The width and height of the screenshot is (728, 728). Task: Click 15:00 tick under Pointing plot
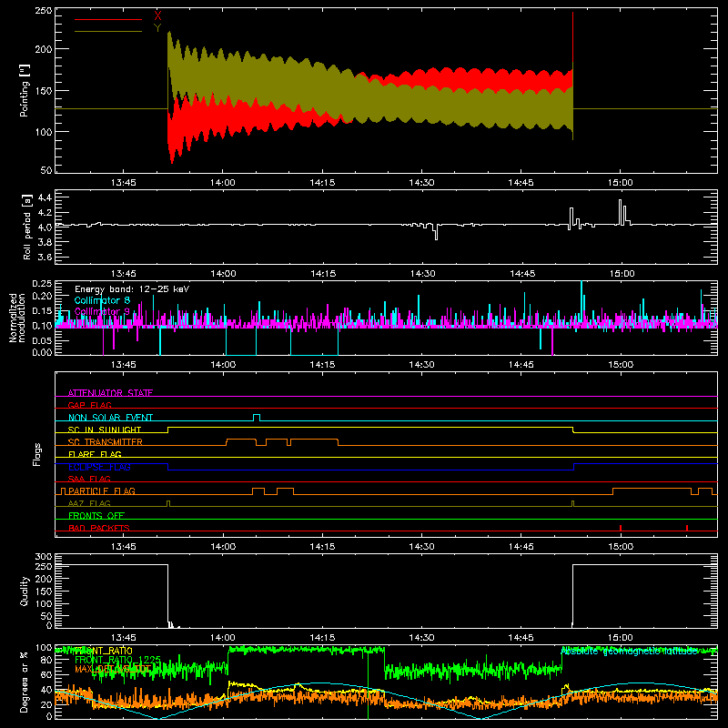pos(621,183)
